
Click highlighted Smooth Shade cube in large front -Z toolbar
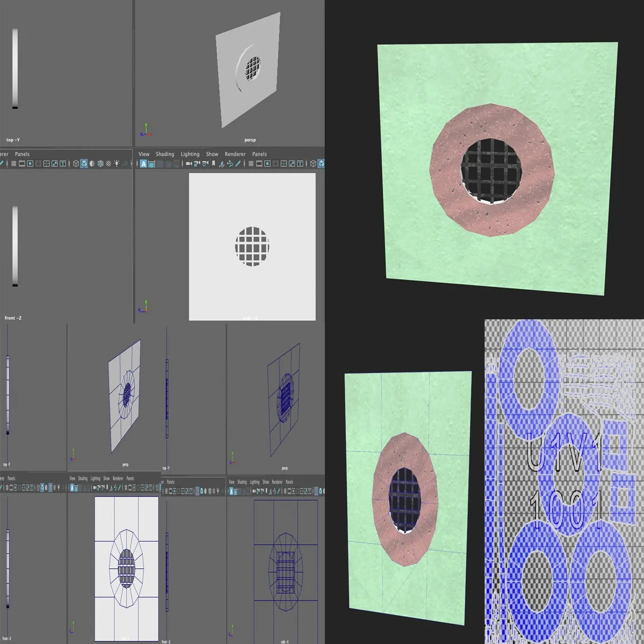pos(84,164)
